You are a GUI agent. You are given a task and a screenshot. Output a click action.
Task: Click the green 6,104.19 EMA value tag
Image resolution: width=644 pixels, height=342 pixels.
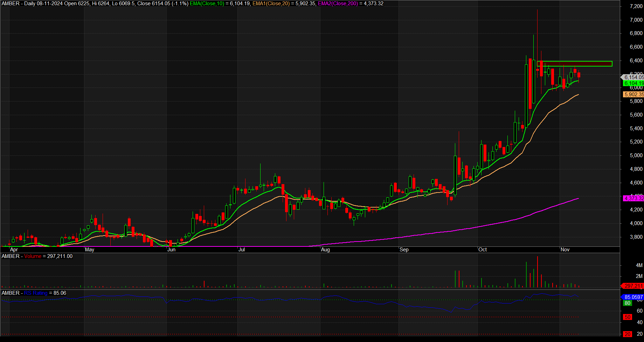pyautogui.click(x=633, y=83)
